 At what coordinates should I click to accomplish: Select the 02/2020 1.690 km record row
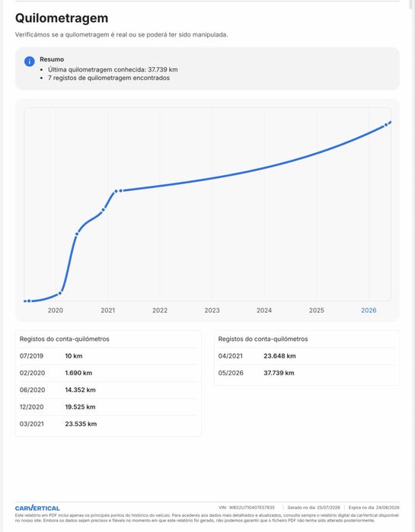click(108, 373)
